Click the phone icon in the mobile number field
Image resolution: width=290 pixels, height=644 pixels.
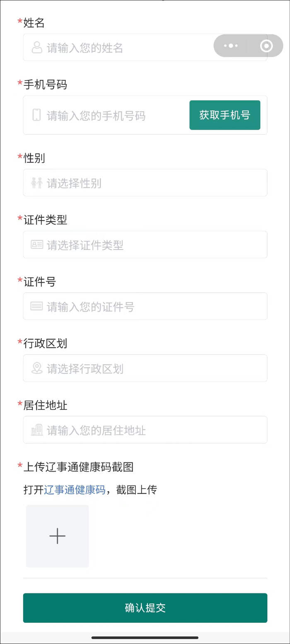coord(37,116)
